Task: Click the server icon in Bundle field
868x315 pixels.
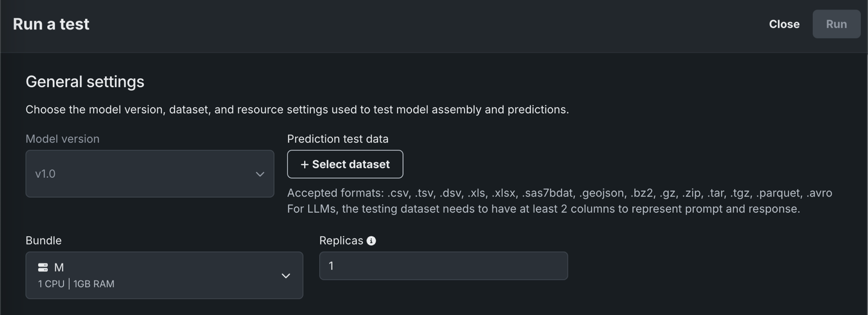Action: pos(43,267)
